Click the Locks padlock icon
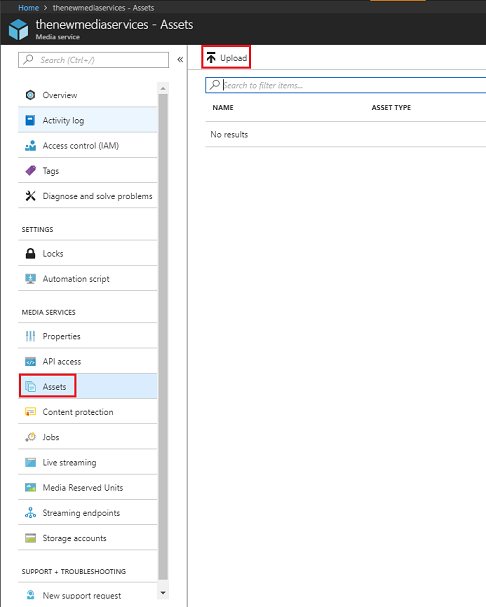 [30, 254]
